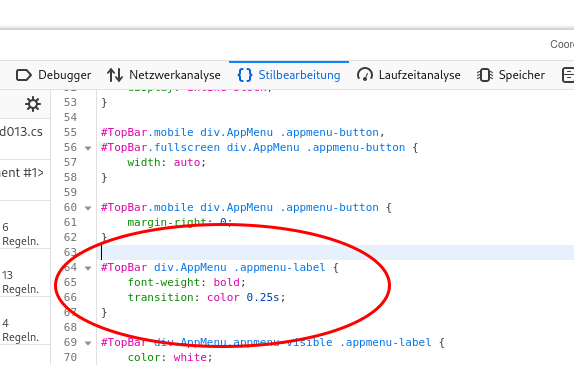Select the stylesheet ending in d013.cs

(x=25, y=139)
